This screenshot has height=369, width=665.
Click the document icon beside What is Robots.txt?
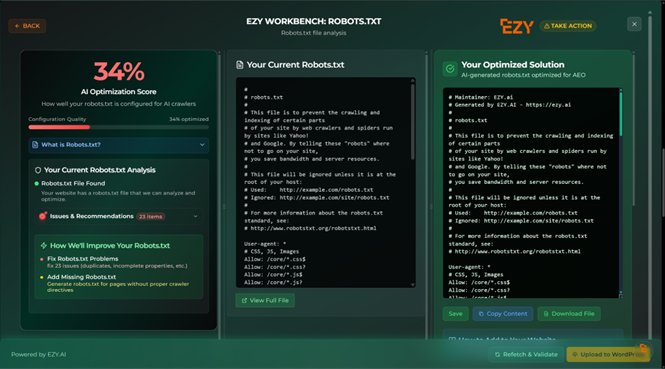tap(35, 145)
